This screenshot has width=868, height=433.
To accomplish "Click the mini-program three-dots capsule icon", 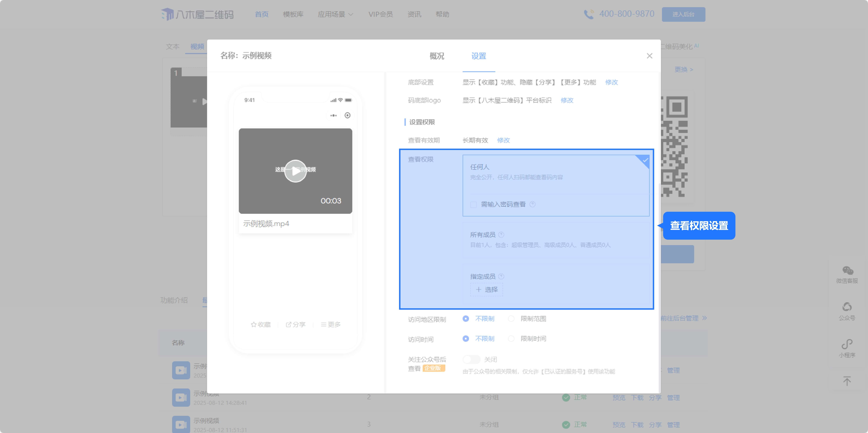I will tap(334, 116).
